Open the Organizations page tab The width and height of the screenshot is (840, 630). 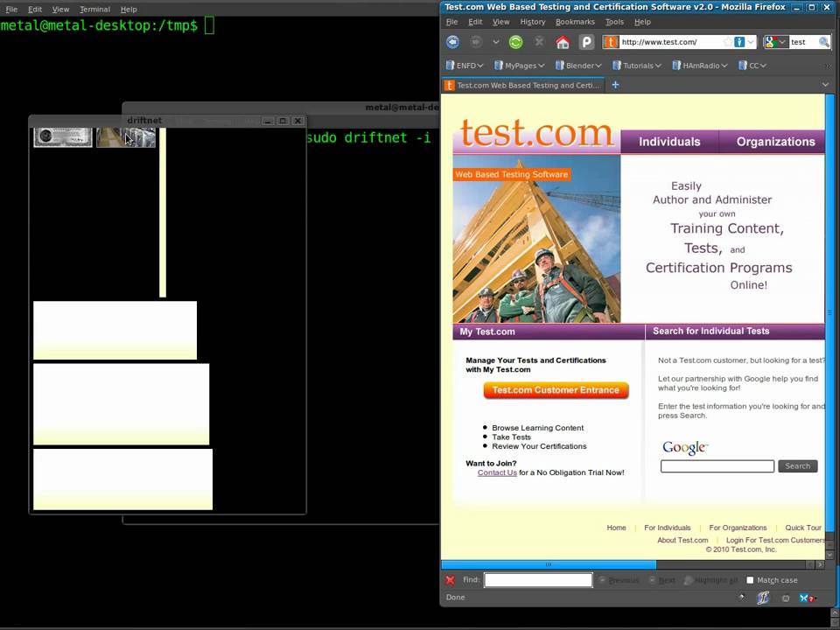pos(772,142)
